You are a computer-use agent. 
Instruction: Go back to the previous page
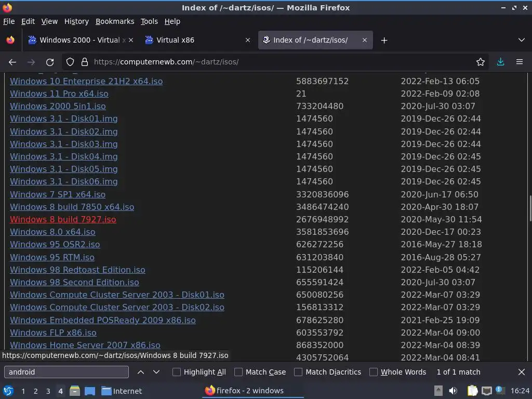coord(12,62)
